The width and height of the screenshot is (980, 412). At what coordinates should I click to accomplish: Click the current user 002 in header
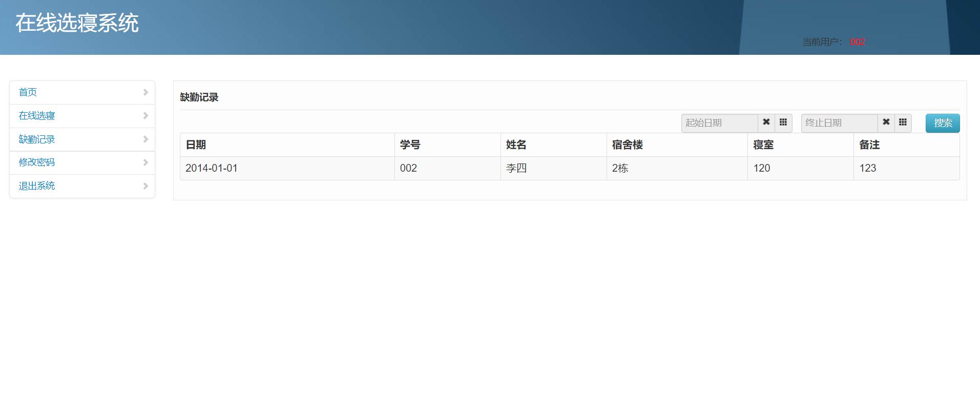pos(858,42)
